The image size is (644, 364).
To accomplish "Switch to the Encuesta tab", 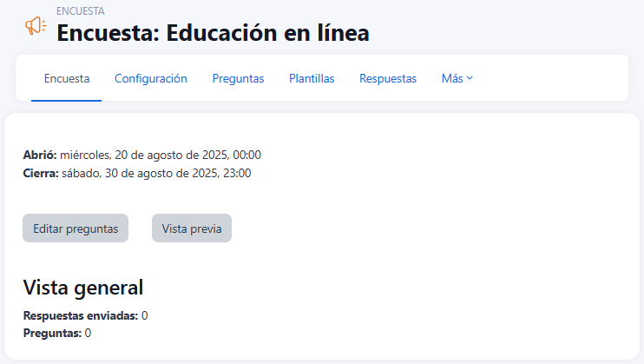I will (67, 78).
